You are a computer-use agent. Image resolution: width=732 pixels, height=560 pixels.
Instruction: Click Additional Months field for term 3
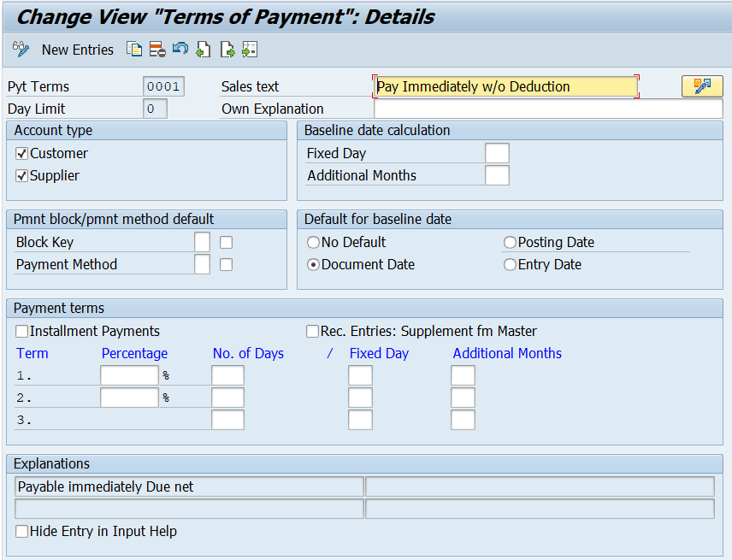pos(463,420)
